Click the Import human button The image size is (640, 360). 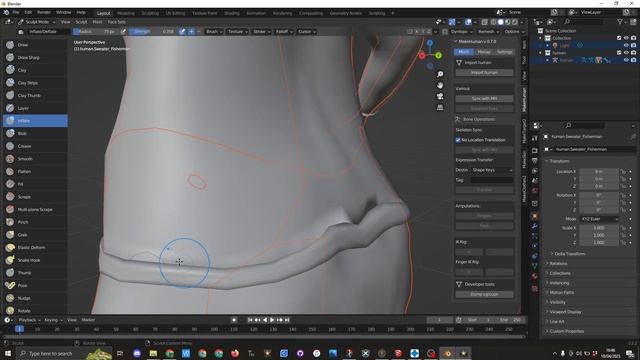click(484, 73)
